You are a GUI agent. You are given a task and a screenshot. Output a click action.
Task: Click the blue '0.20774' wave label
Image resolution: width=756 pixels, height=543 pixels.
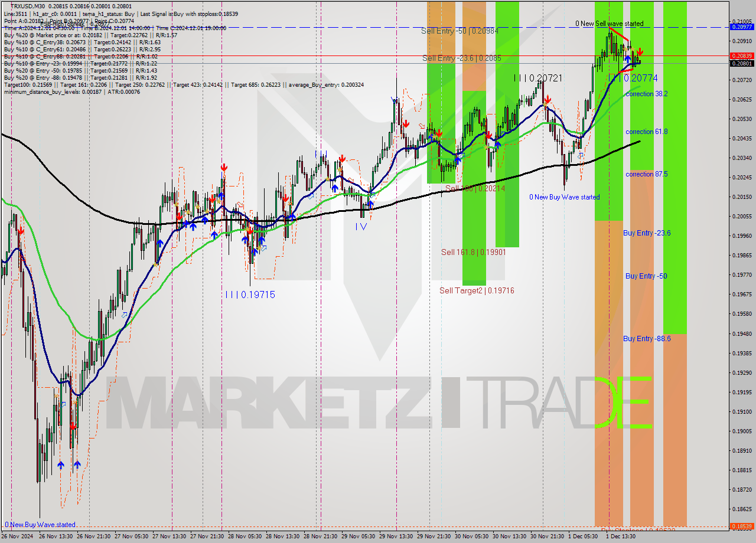pyautogui.click(x=640, y=78)
